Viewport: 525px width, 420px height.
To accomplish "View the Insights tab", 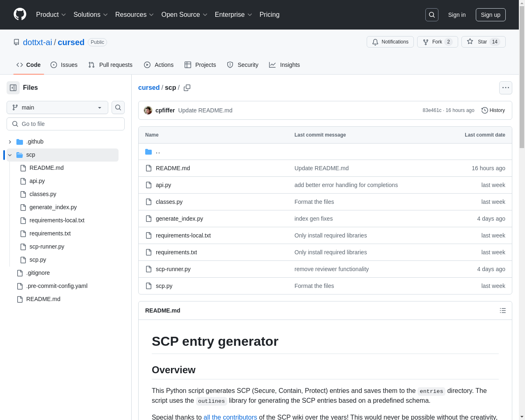I will (x=285, y=65).
